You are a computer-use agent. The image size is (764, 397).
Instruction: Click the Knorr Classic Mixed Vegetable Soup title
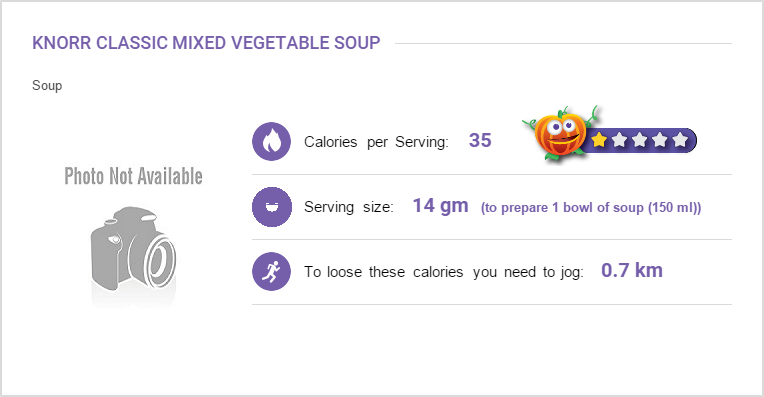206,43
